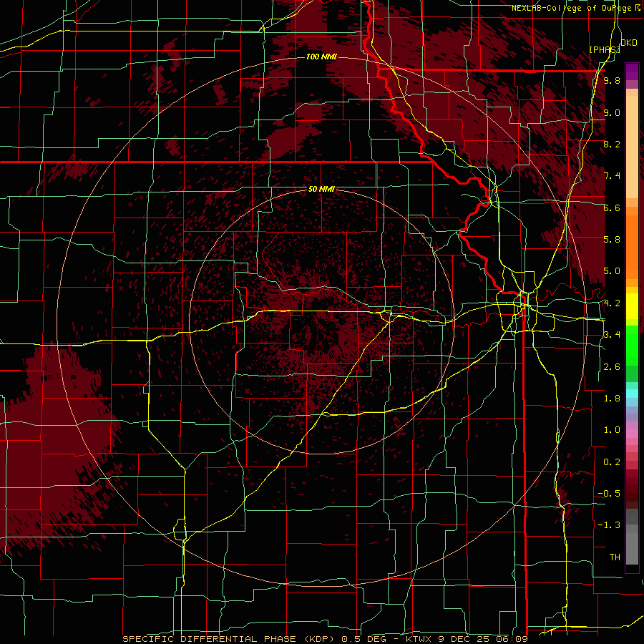Click the 9.0 value on the scale

click(612, 112)
